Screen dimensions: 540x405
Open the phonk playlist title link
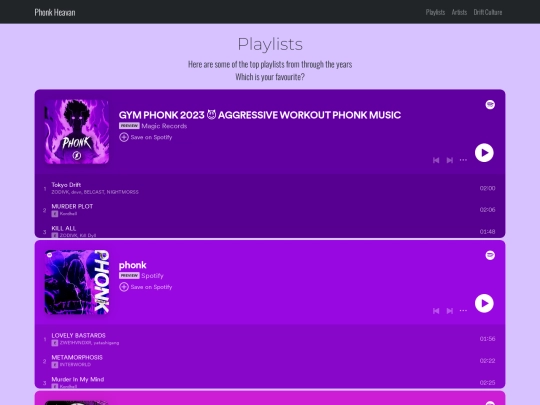[133, 265]
